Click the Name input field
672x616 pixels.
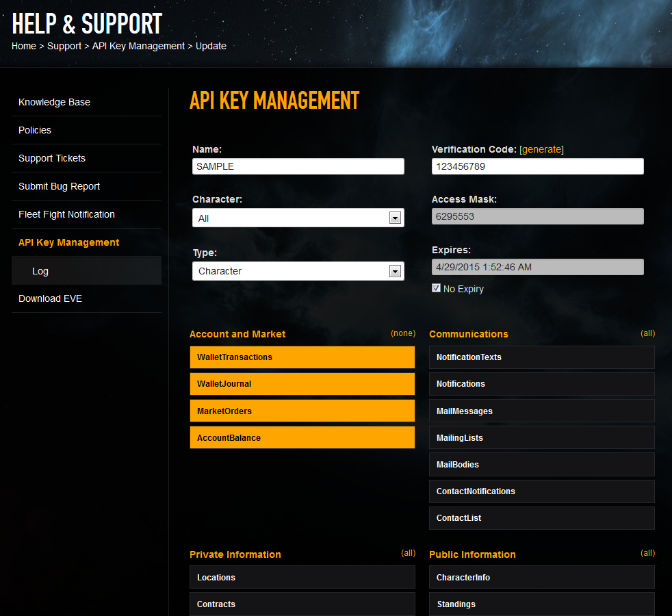pos(298,166)
